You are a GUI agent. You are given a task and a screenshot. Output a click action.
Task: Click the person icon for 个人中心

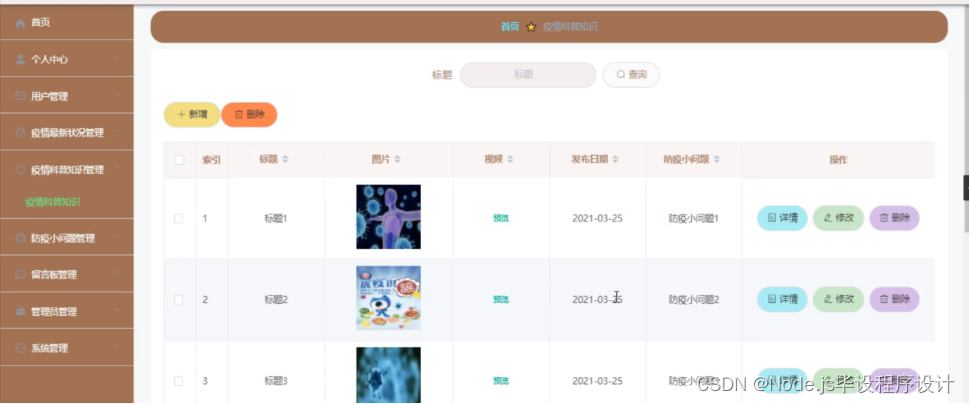point(20,59)
